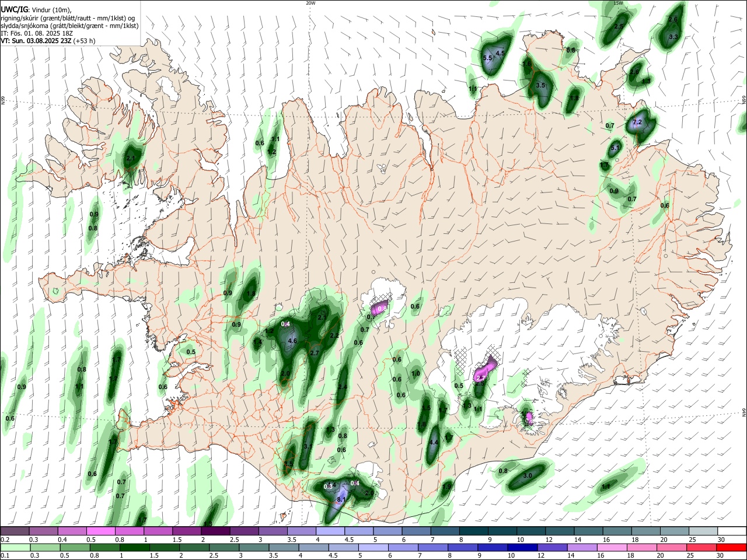747x560 pixels.
Task: Click the "30" label in the bottom legend row
Action: (x=720, y=556)
